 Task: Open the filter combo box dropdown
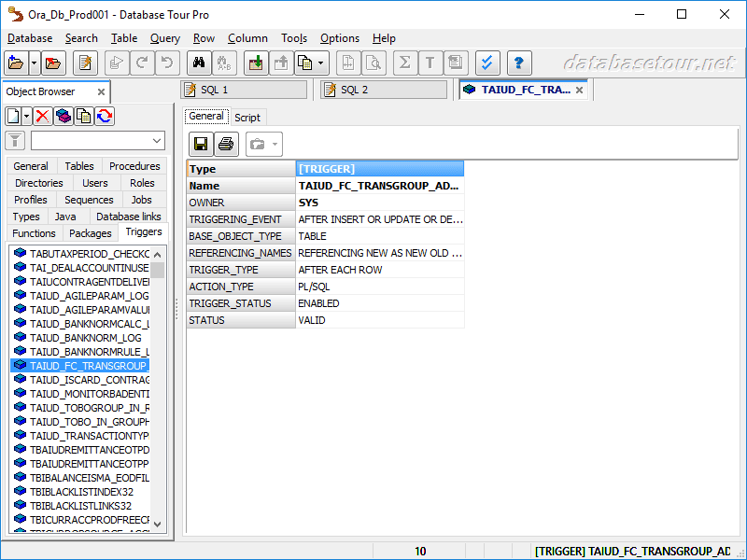click(157, 141)
